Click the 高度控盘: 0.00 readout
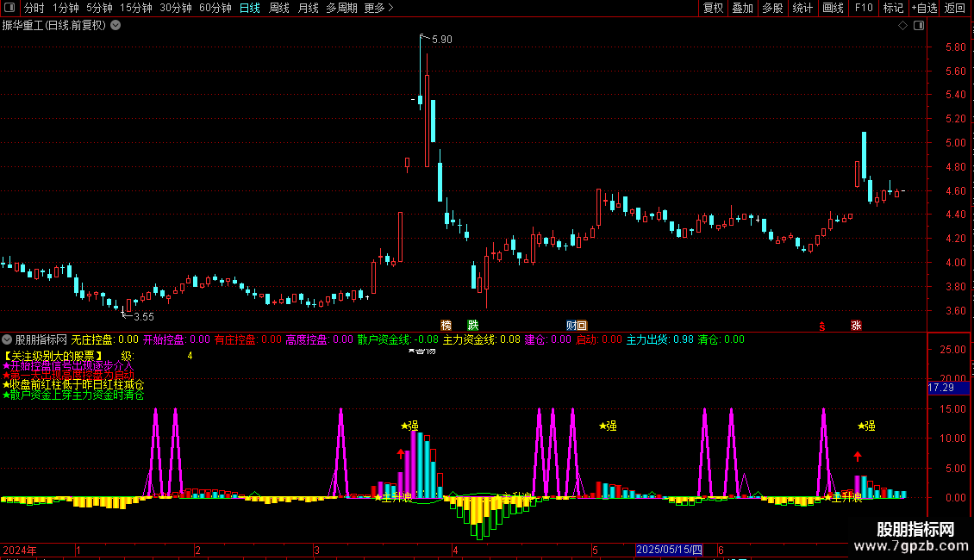This screenshot has height=560, width=974. tap(319, 339)
